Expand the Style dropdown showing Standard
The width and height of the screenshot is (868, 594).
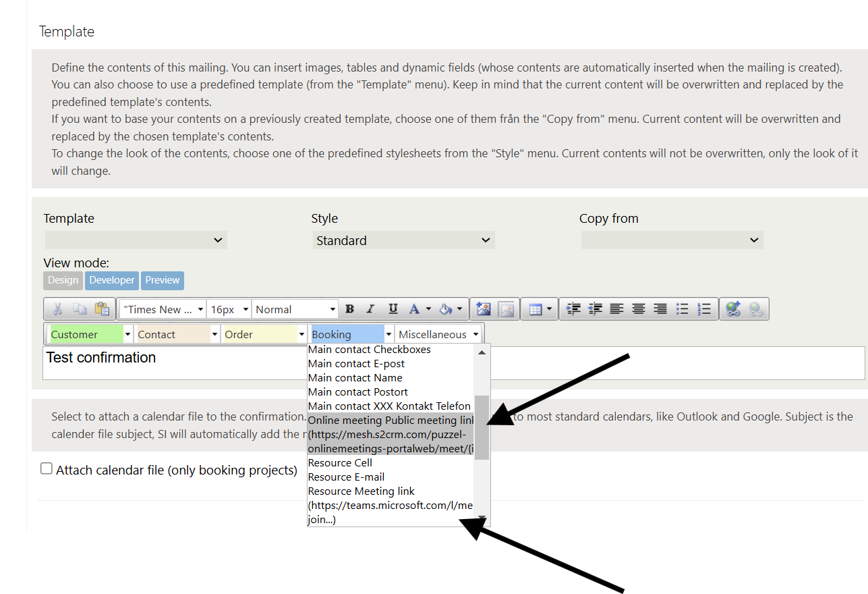point(403,240)
